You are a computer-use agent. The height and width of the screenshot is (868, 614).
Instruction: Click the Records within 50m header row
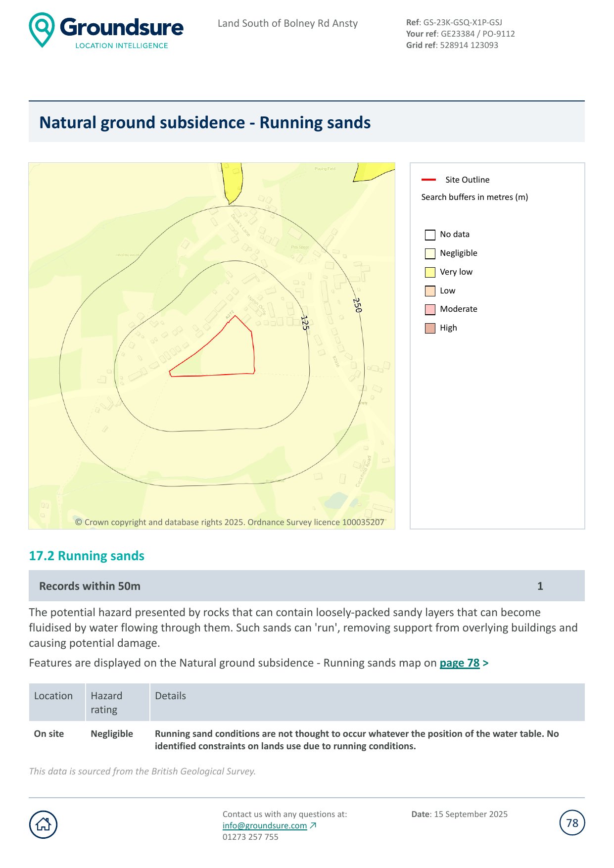306,586
